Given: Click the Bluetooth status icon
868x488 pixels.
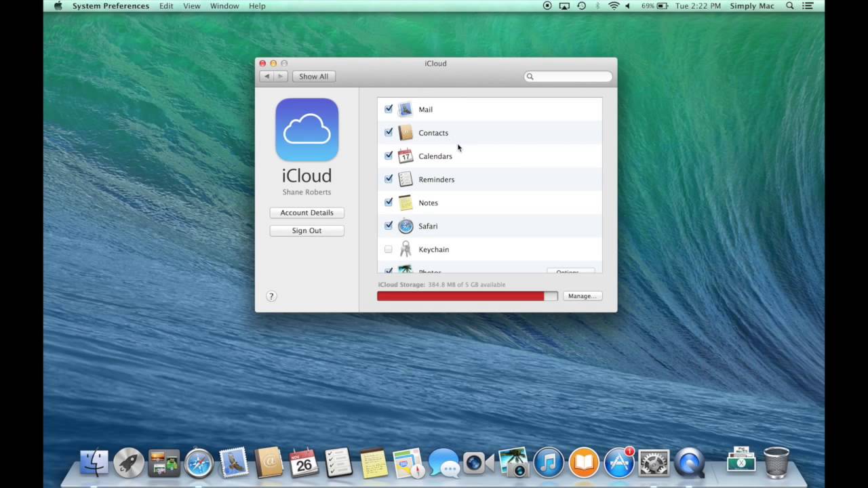Looking at the screenshot, I should [x=597, y=5].
